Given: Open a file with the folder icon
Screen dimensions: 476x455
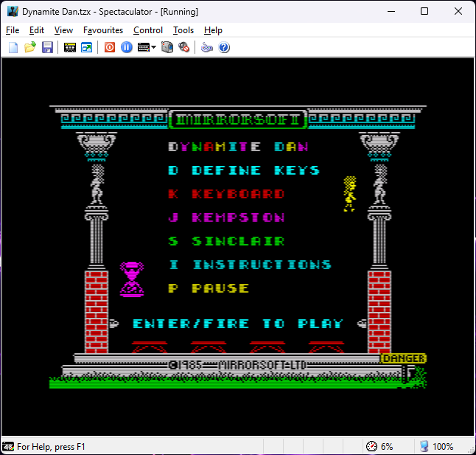Looking at the screenshot, I should tap(29, 47).
